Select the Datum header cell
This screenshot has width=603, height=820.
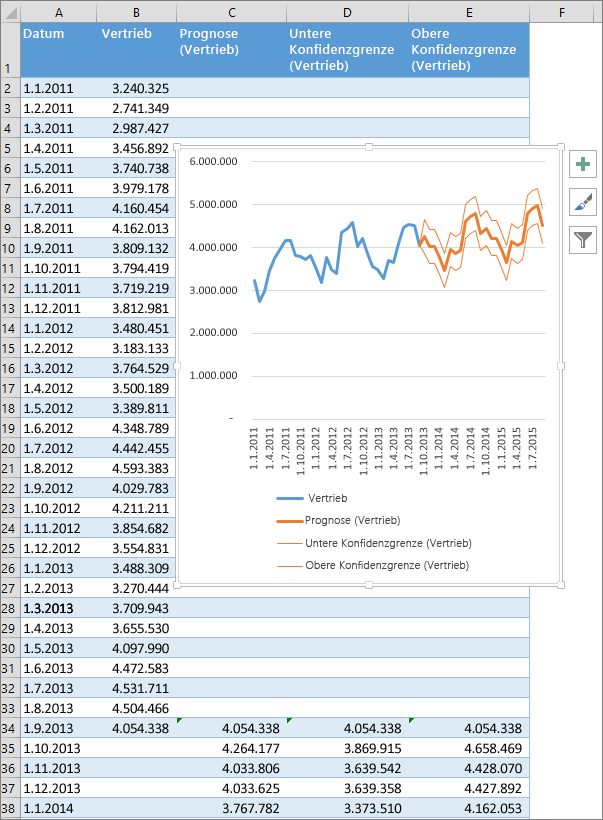tap(59, 50)
